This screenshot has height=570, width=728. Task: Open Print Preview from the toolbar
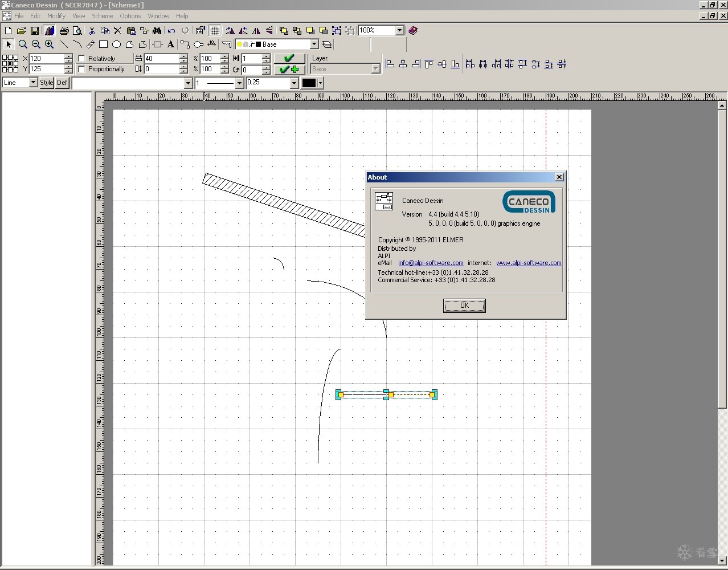tap(77, 31)
